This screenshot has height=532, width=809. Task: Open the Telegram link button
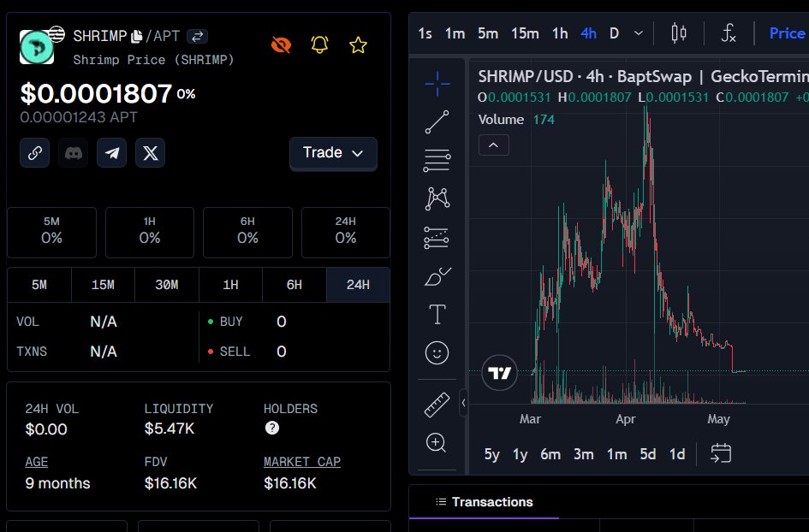click(x=112, y=152)
